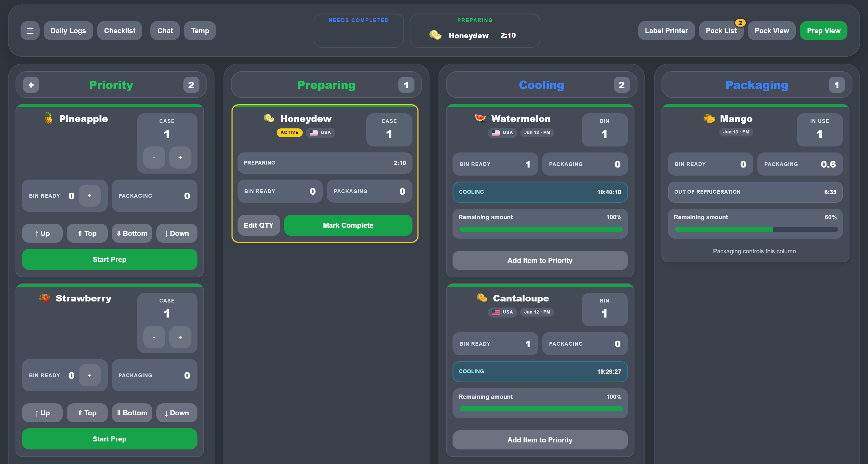Click Watermelon remaining amount progress bar
868x464 pixels.
541,229
